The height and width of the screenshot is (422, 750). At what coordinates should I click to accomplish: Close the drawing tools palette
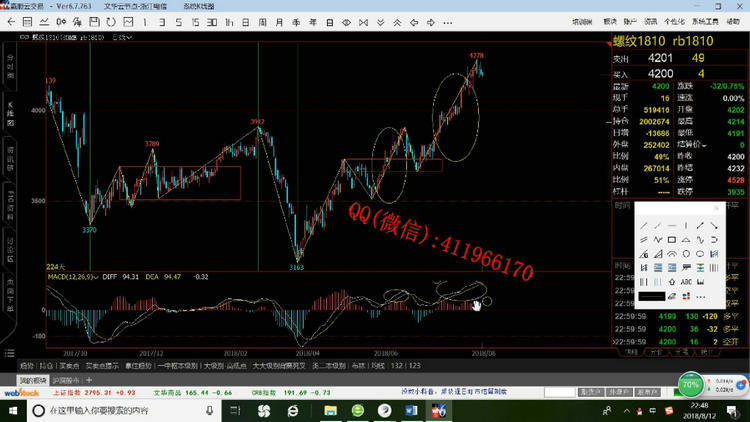(x=716, y=208)
